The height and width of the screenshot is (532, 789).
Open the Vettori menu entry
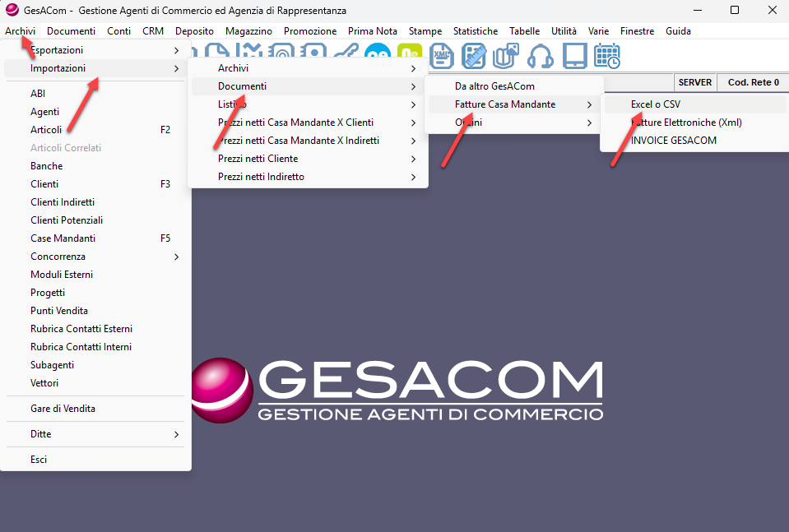95,383
